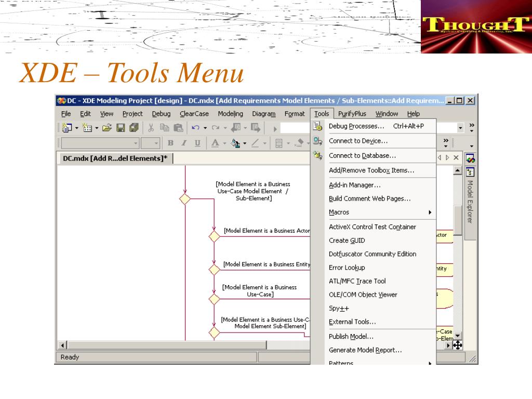Click the Fill Color paint bucket icon
Viewport: 532px width, 399px height.
[x=235, y=143]
